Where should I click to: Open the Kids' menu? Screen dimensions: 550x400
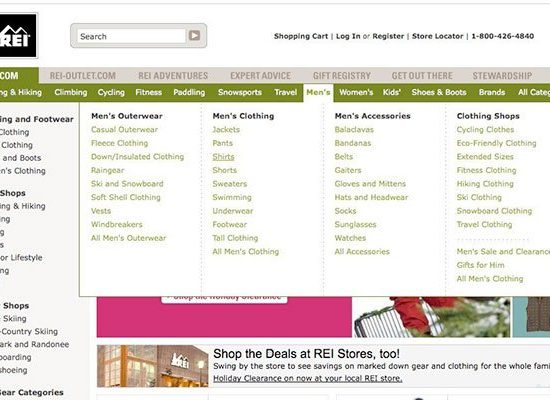391,92
